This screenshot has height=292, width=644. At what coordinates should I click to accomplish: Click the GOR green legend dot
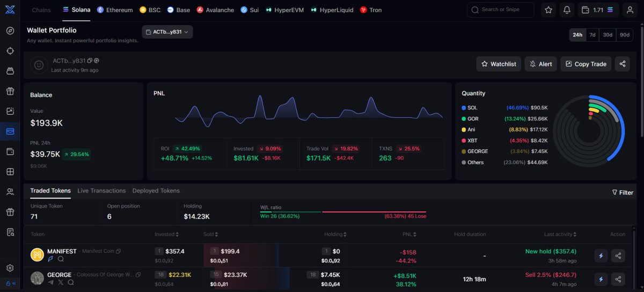(464, 119)
